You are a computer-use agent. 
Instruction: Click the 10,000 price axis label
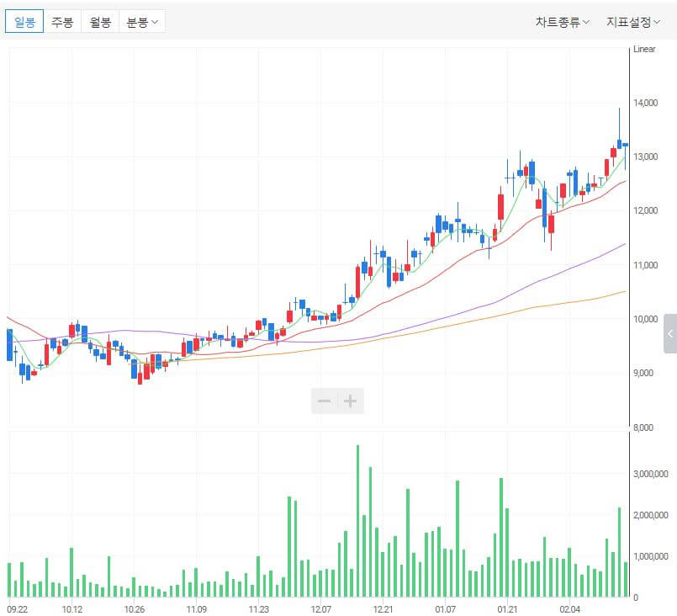[646, 319]
